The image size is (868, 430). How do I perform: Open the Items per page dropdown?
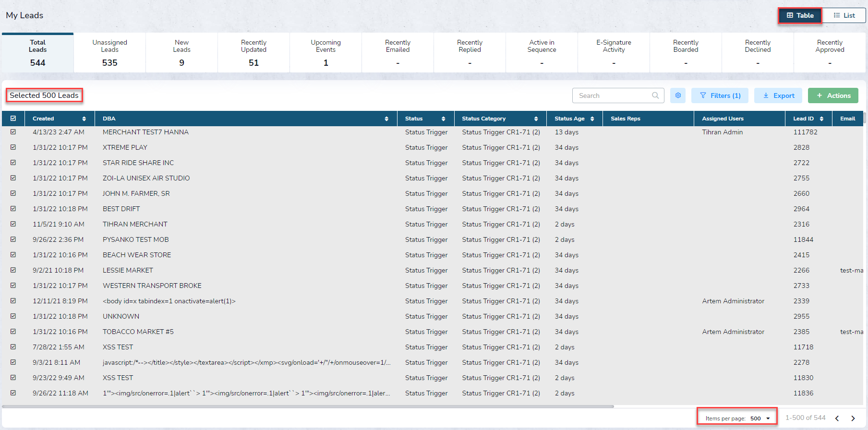pyautogui.click(x=760, y=418)
